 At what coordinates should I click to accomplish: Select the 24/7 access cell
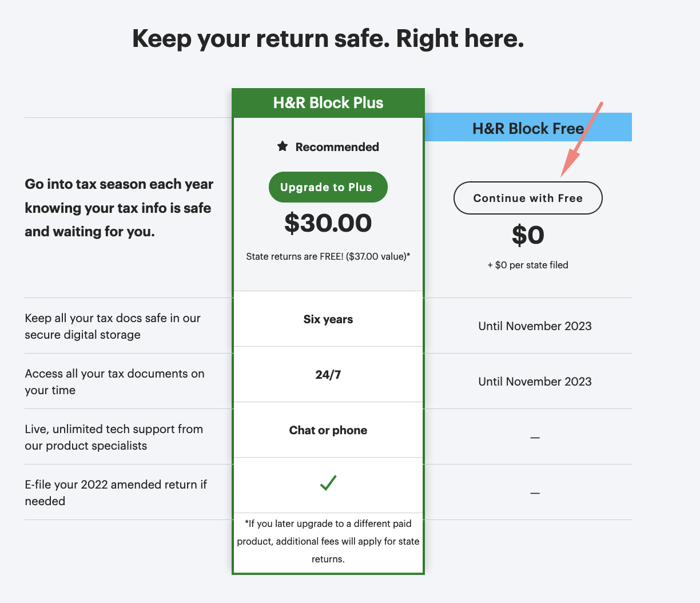328,375
